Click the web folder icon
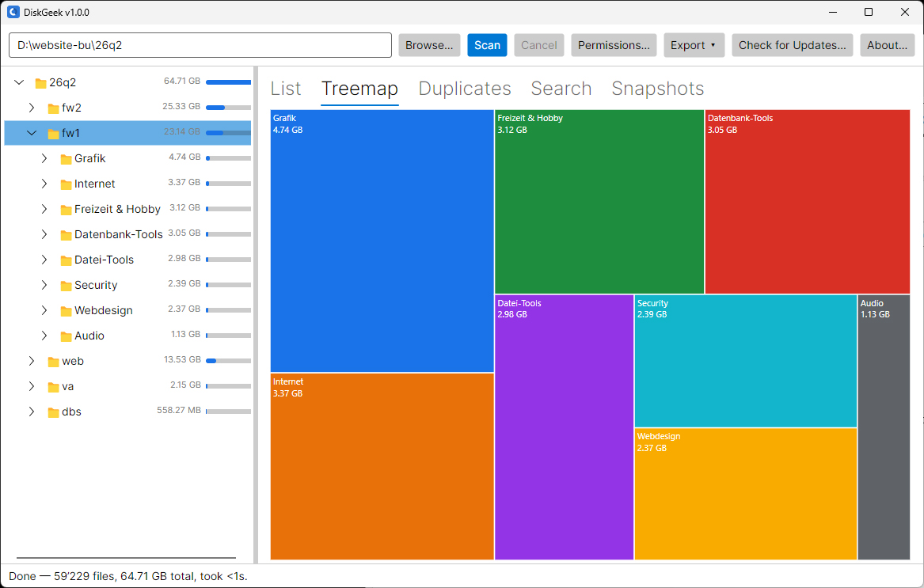Viewport: 924px width, 588px height. (54, 362)
